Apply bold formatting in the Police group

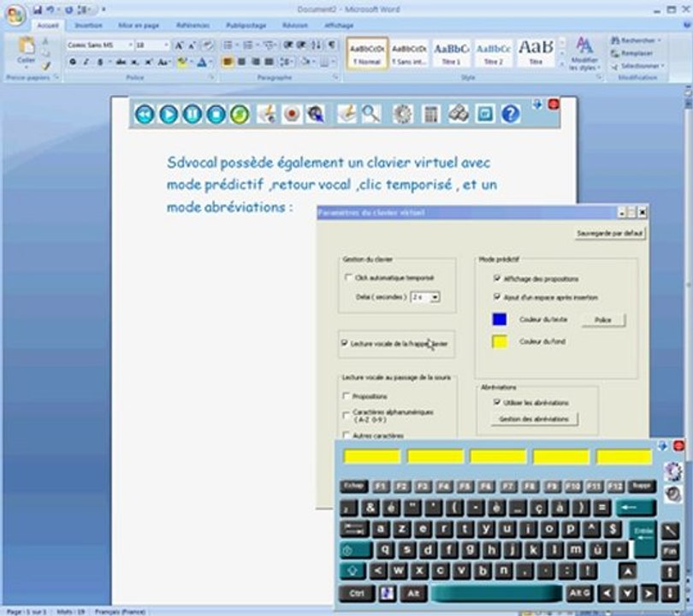(x=73, y=62)
